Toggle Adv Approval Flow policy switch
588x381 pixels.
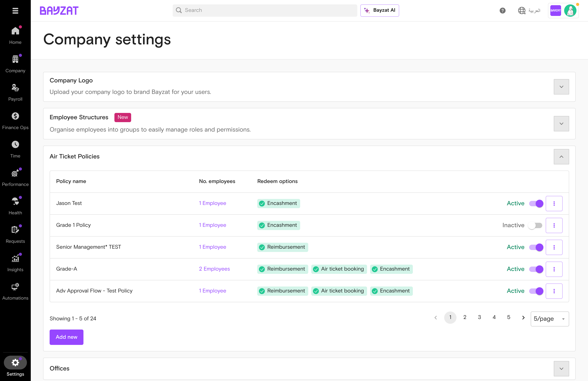pos(536,291)
